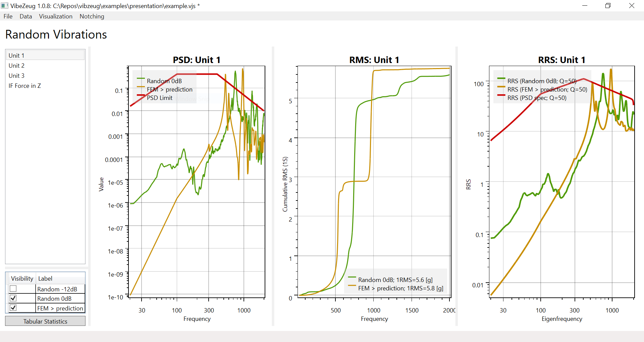
Task: Click the red PSD Limit legend swatch
Action: click(x=141, y=96)
